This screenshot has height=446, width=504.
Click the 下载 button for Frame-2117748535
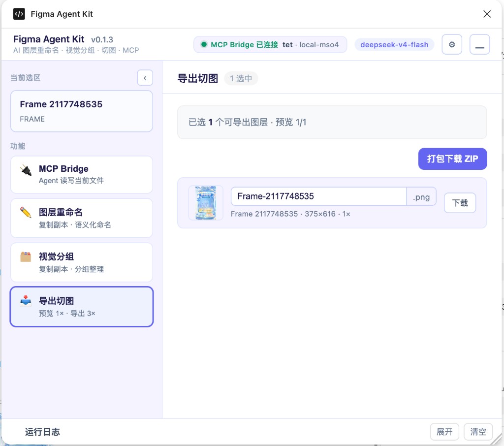(x=460, y=203)
